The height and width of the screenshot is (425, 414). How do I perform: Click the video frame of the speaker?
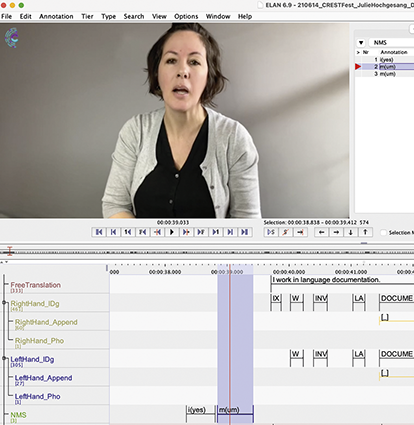point(175,121)
